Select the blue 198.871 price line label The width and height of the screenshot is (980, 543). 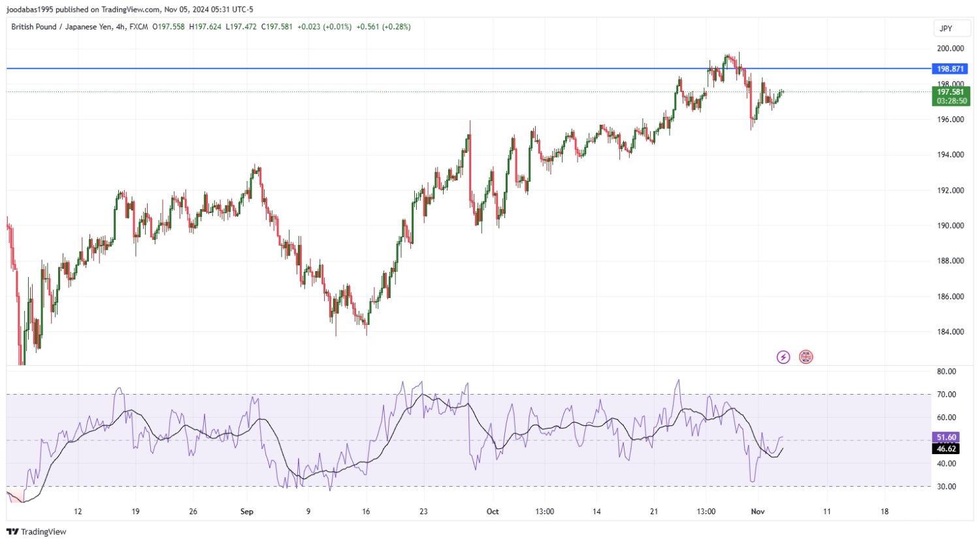click(951, 69)
